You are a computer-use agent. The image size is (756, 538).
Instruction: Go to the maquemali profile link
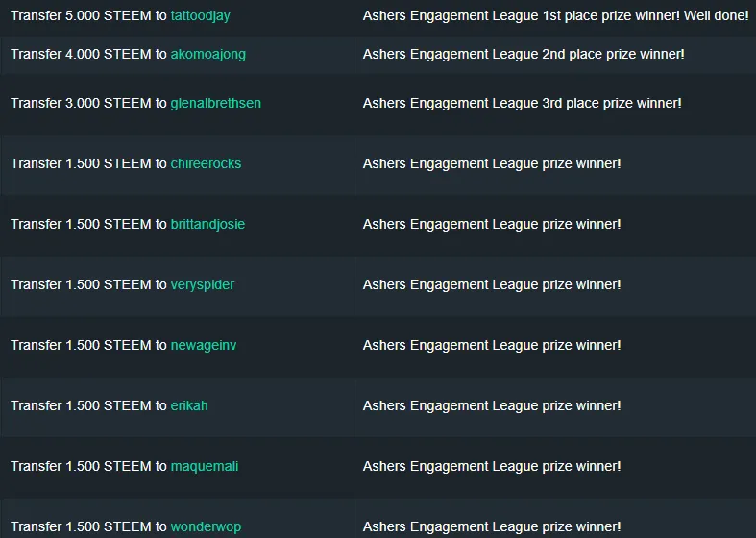(x=205, y=467)
